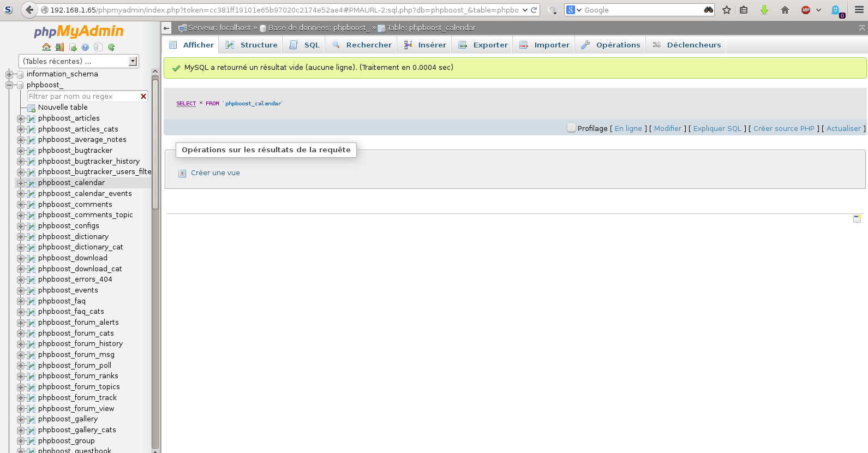Bookmark this page with the star icon
This screenshot has width=868, height=453.
click(x=726, y=10)
